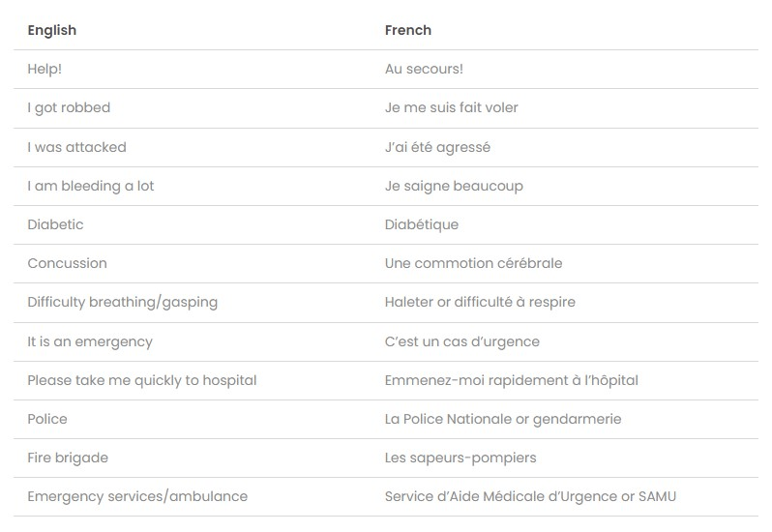Image resolution: width=772 pixels, height=532 pixels.
Task: Select 'C'est un cas d'urgence' text
Action: pos(462,341)
